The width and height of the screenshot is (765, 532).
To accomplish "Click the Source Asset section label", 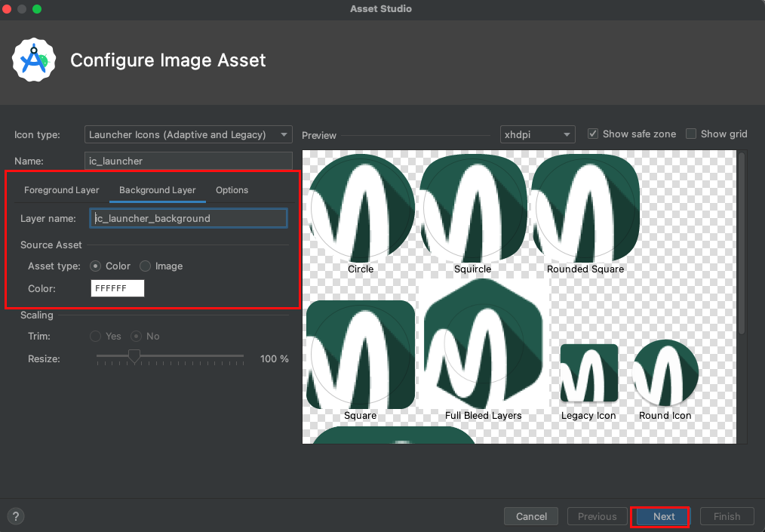I will coord(51,245).
